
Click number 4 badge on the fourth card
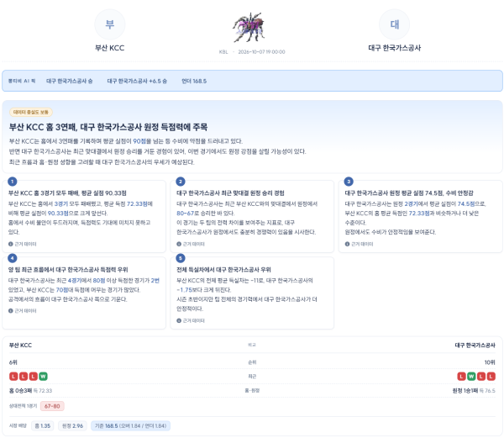click(x=13, y=258)
